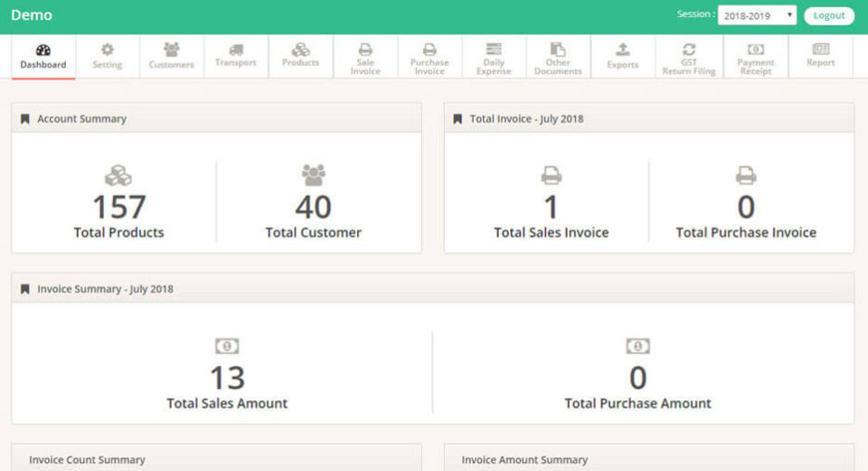The image size is (868, 471).
Task: Click the Setting gear icon
Action: click(x=108, y=50)
